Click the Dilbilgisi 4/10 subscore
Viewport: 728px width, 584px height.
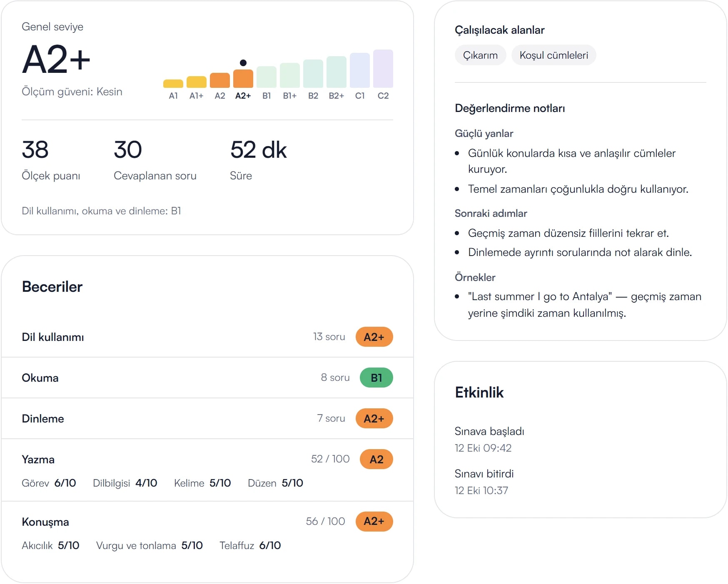(x=125, y=483)
